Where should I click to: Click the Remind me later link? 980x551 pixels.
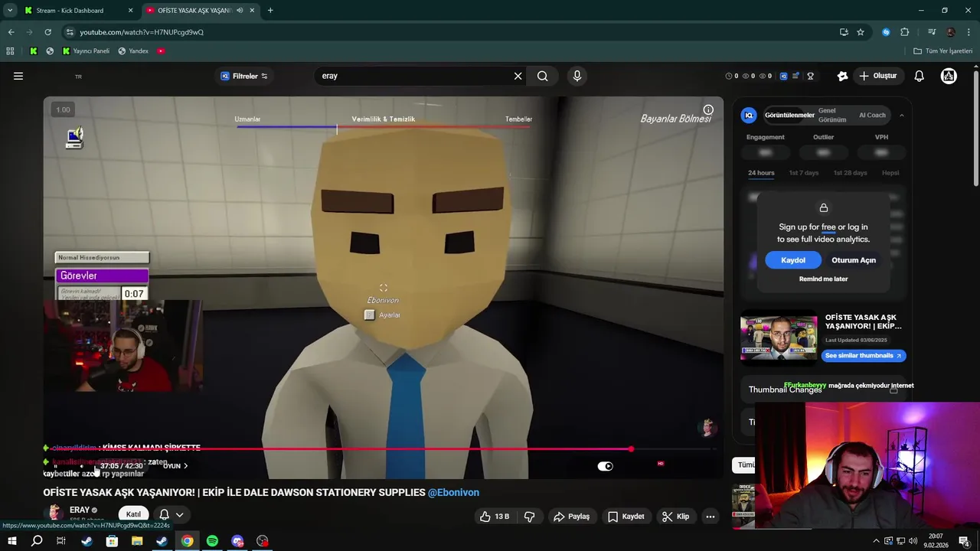[823, 279]
